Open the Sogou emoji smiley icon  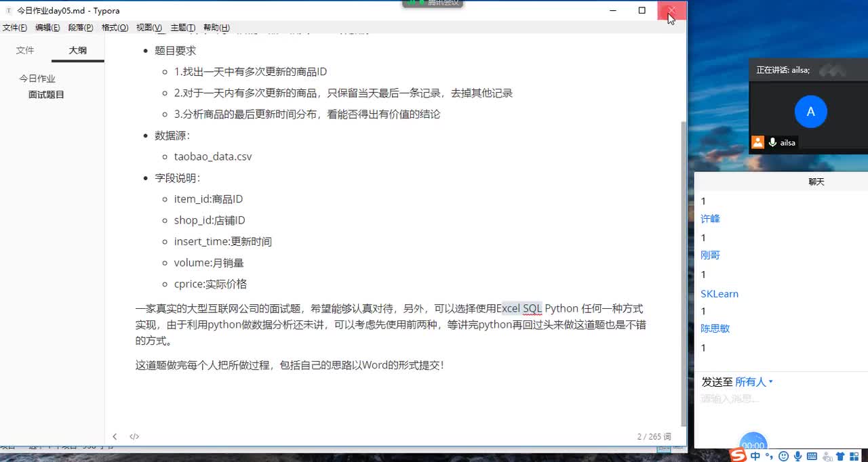click(x=784, y=457)
